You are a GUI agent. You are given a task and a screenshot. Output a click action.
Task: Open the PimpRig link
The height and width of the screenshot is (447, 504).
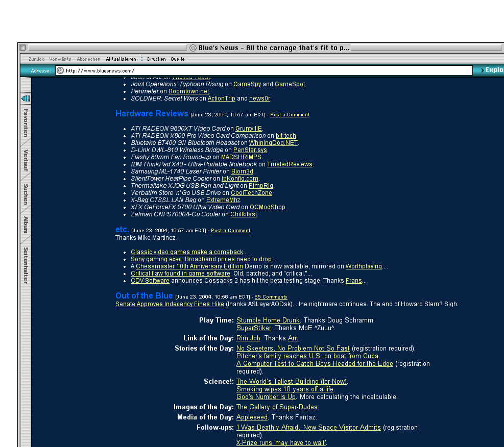(260, 186)
